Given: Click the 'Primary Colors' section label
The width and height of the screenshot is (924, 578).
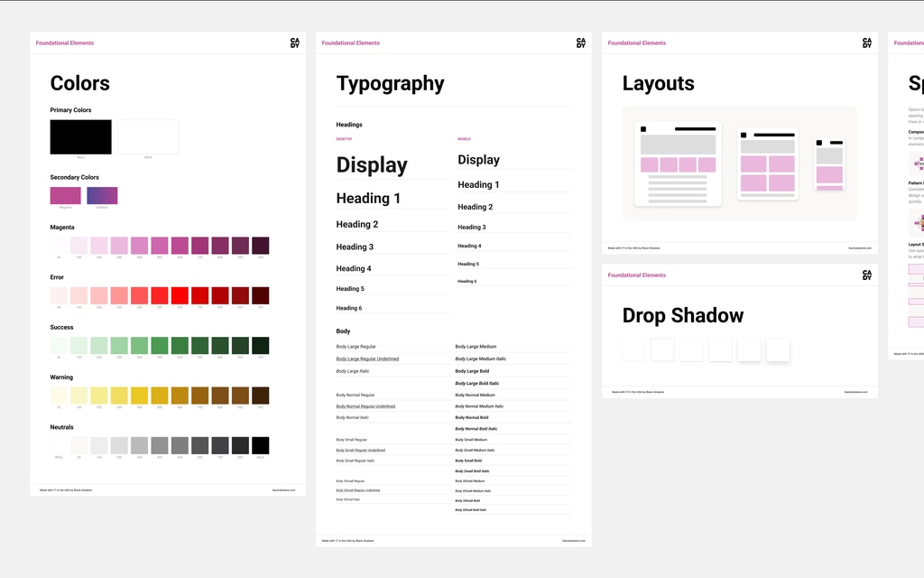Looking at the screenshot, I should (x=70, y=109).
